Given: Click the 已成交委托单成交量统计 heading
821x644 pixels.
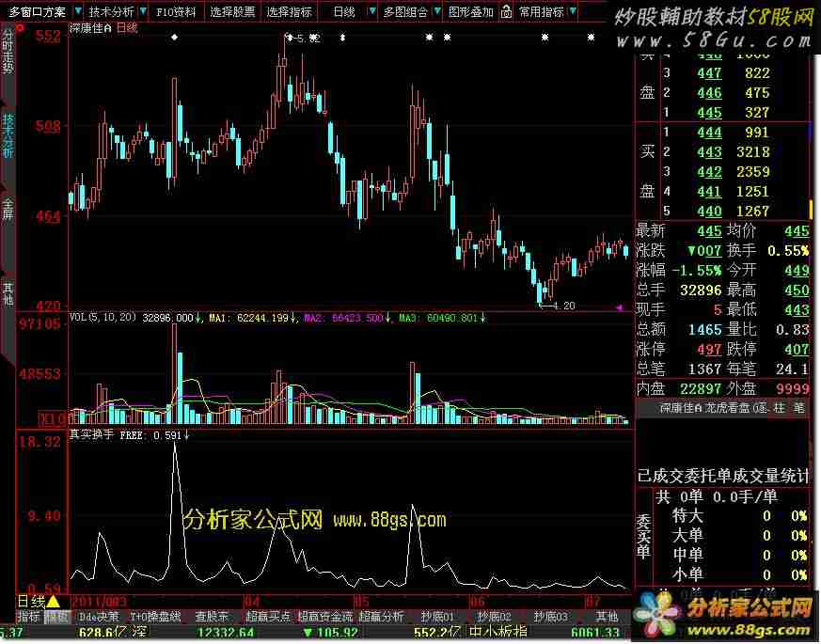Looking at the screenshot, I should (723, 476).
